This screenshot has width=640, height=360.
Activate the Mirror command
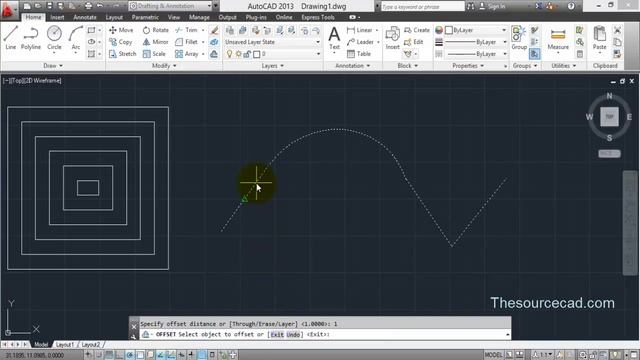[156, 42]
